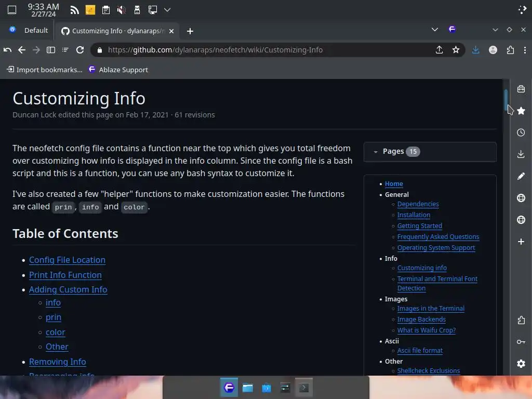Open the Other table of contents link
The height and width of the screenshot is (399, 532).
(57, 347)
